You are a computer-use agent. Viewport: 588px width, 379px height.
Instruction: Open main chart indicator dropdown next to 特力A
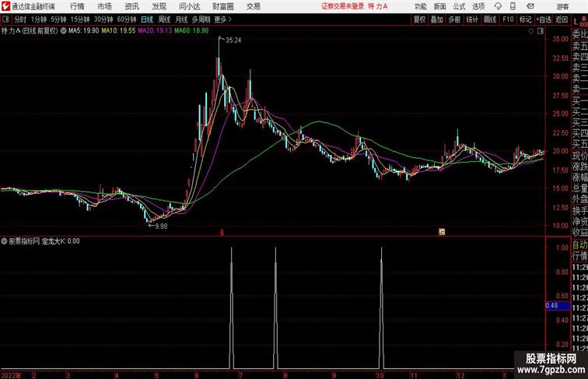click(63, 31)
